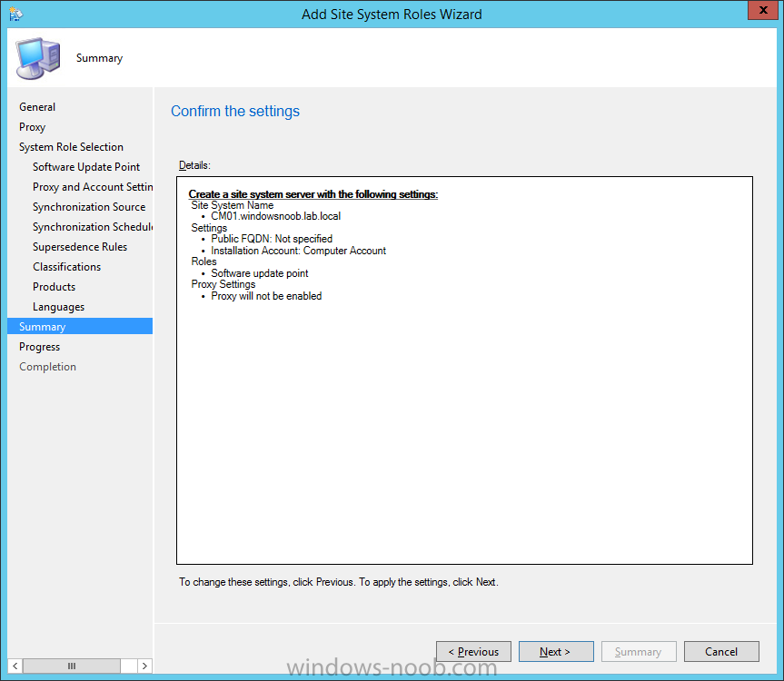Cancel the wizard
784x681 pixels.
[x=721, y=652]
